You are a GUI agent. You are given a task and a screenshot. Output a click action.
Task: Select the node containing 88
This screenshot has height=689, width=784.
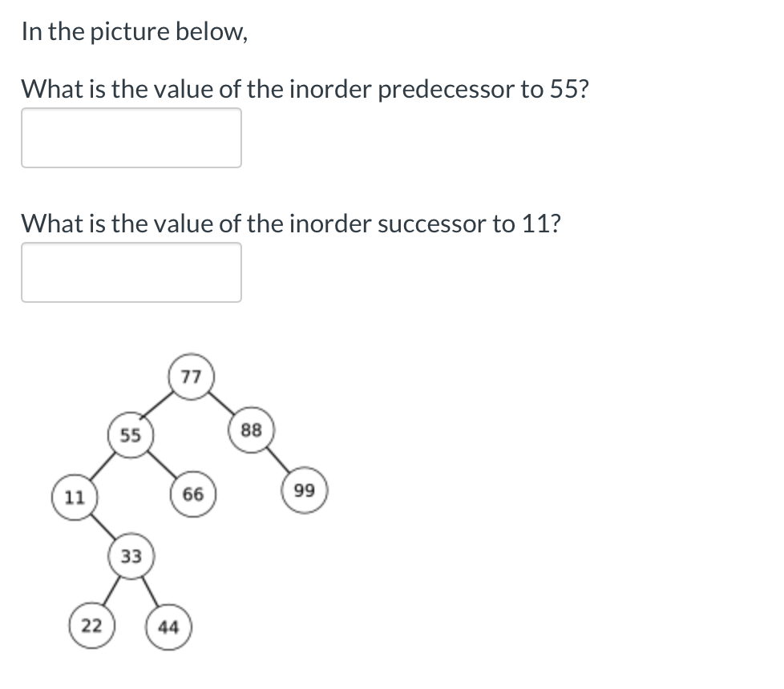click(x=251, y=429)
